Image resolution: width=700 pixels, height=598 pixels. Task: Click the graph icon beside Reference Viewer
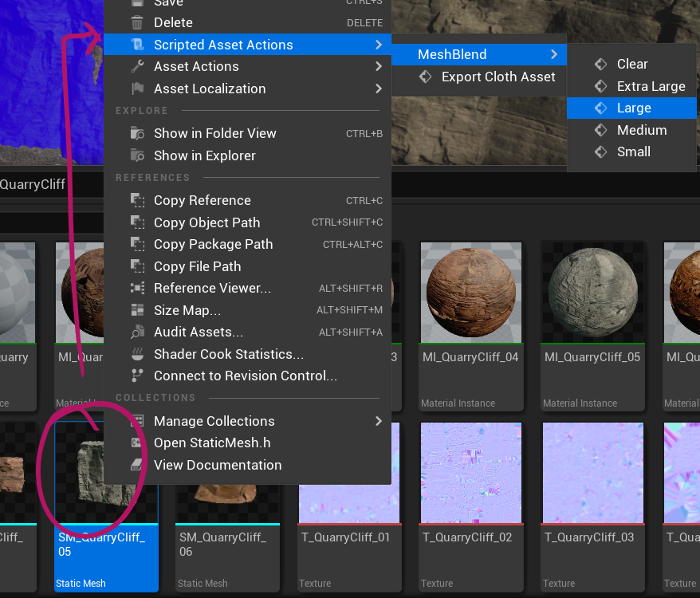137,288
